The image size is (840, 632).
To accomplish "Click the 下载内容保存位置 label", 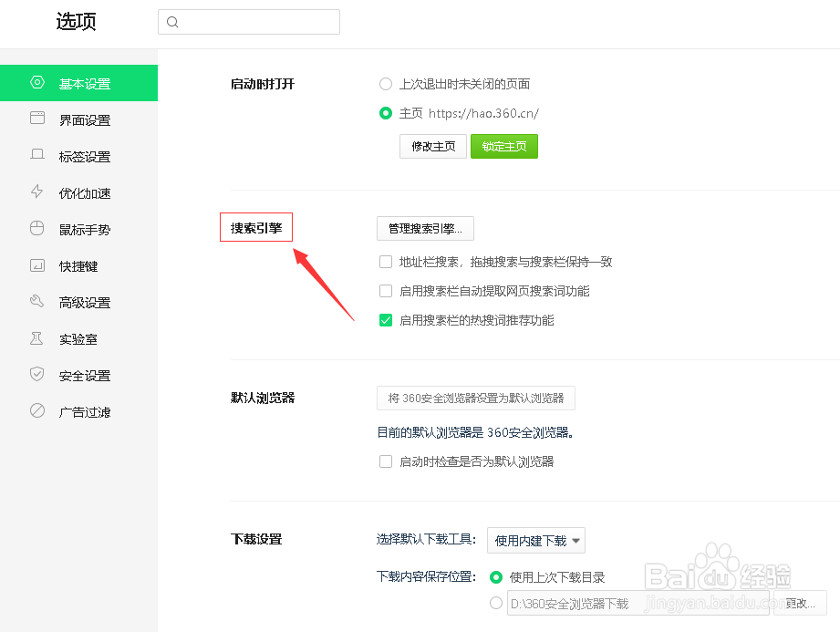I will (x=426, y=577).
